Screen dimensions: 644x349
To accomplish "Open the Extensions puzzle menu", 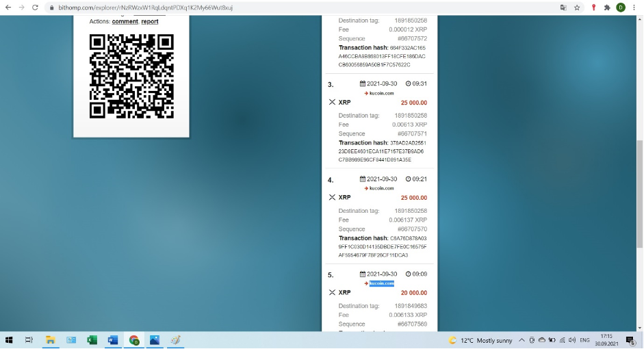I will click(x=607, y=8).
